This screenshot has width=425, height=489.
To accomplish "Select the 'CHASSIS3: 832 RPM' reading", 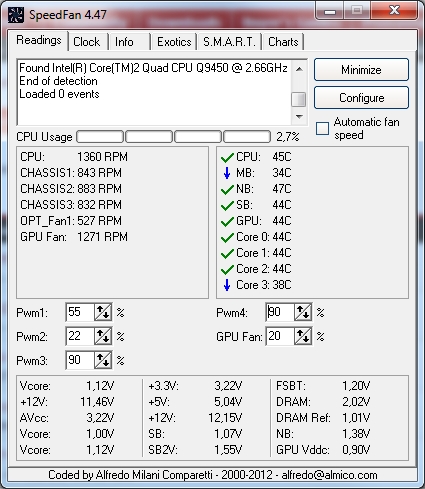I will coord(71,205).
